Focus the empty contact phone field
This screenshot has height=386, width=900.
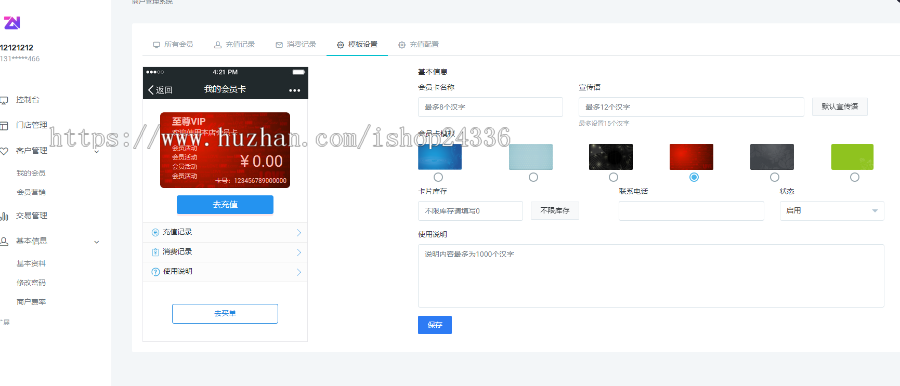691,211
